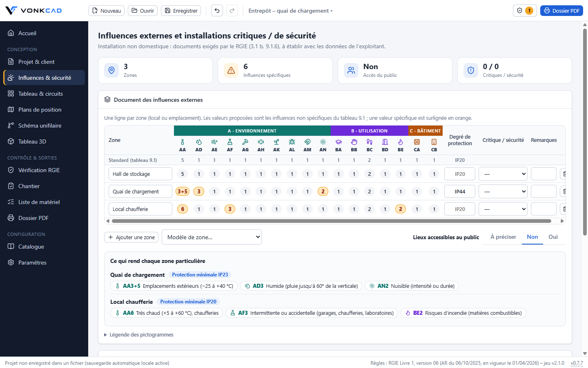Click 'Ajouter une zone' button

pos(131,237)
